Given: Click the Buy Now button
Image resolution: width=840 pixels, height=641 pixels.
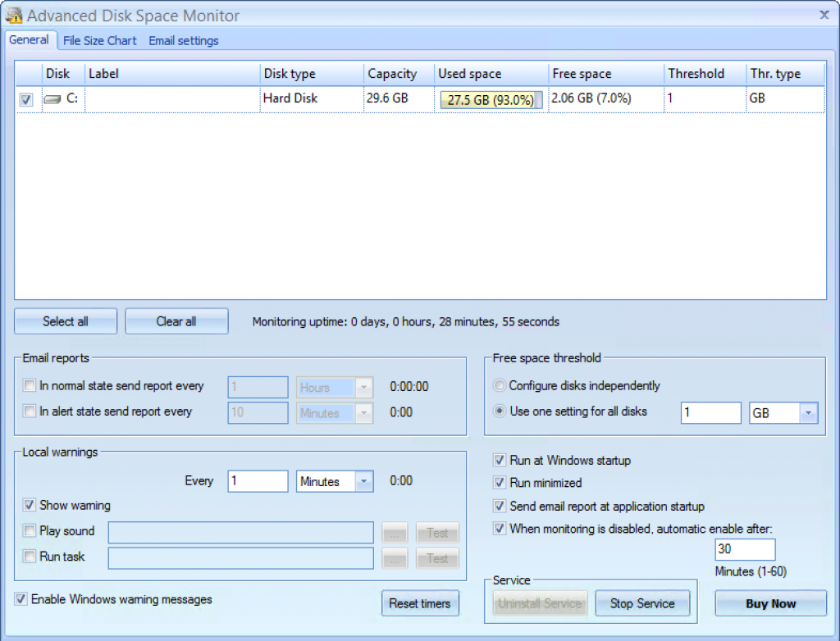Looking at the screenshot, I should (770, 604).
